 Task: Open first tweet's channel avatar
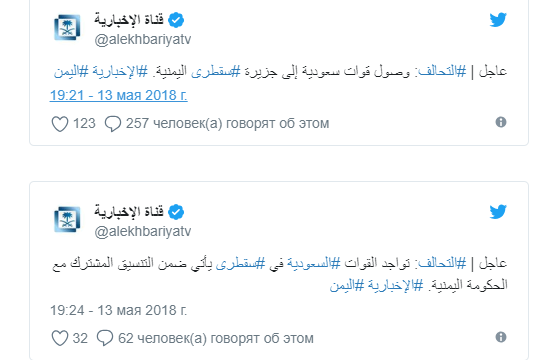click(67, 27)
